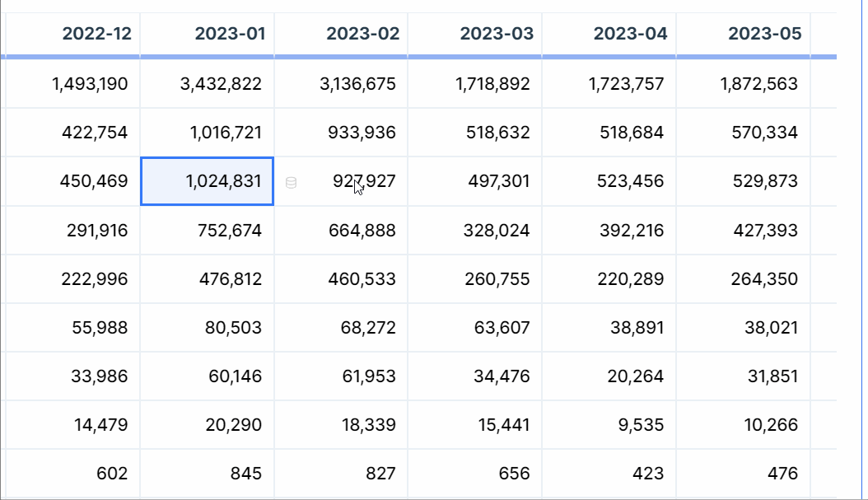Click the cell containing 3,432,822
The width and height of the screenshot is (868, 500).
[221, 84]
